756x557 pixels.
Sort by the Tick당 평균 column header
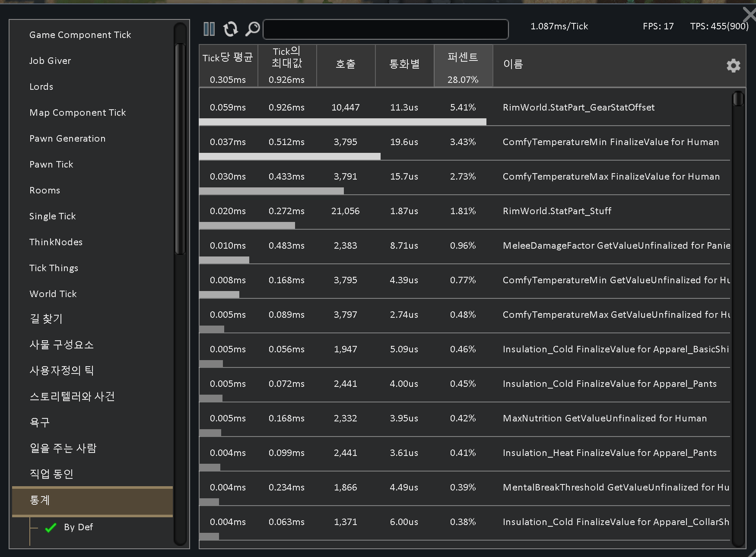(228, 66)
